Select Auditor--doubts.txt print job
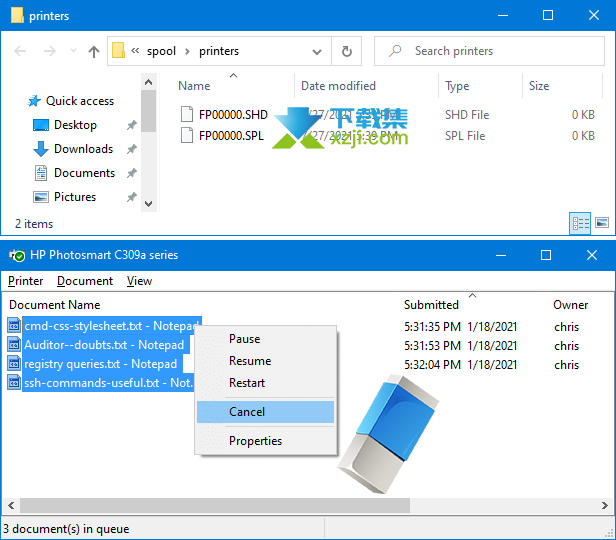 point(104,345)
